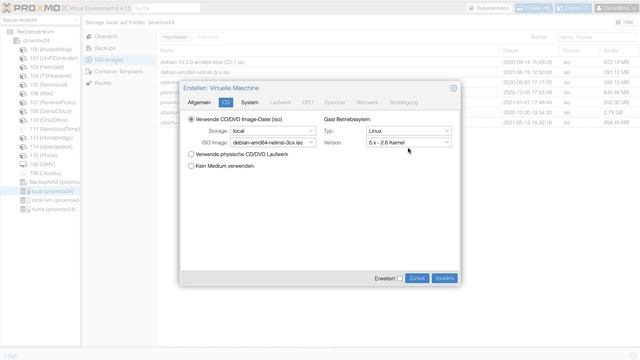This screenshot has width=640, height=360.
Task: Click the Übersicht icon in storage panel
Action: click(89, 36)
